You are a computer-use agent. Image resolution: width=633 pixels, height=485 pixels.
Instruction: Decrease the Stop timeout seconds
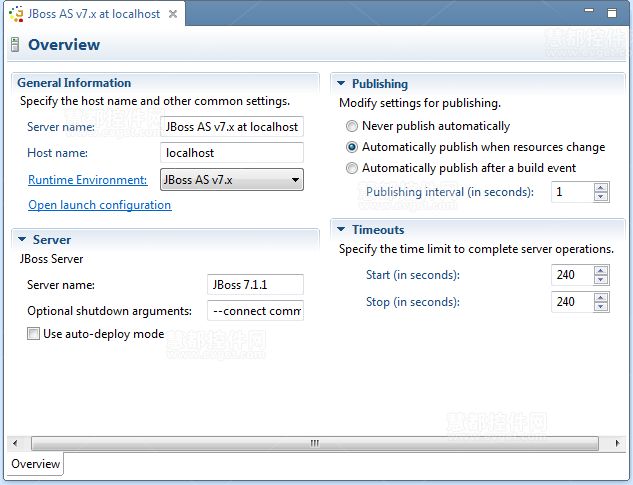pos(601,307)
